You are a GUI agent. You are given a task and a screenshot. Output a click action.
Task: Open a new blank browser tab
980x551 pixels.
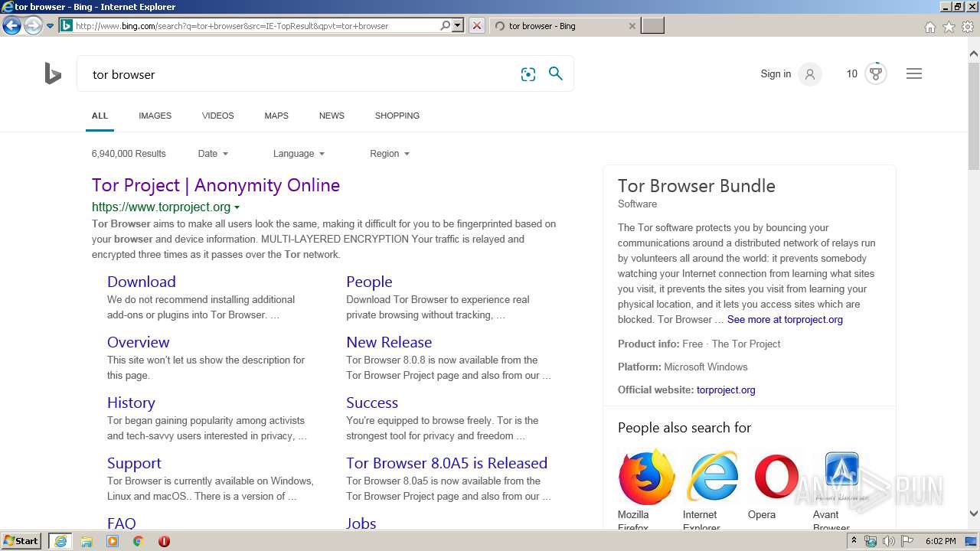pyautogui.click(x=652, y=25)
